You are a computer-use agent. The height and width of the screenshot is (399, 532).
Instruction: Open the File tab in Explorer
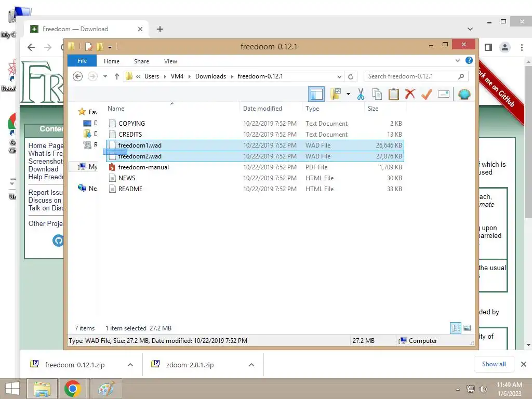82,61
